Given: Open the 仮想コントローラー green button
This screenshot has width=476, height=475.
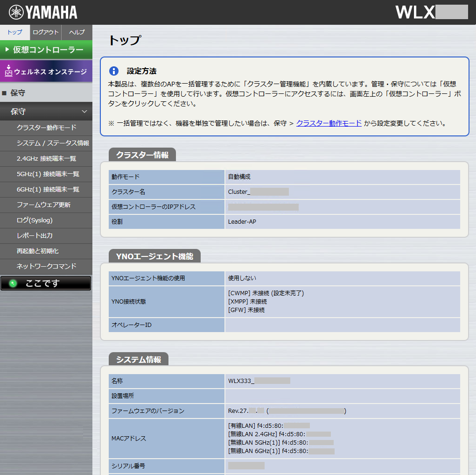Looking at the screenshot, I should tap(46, 50).
